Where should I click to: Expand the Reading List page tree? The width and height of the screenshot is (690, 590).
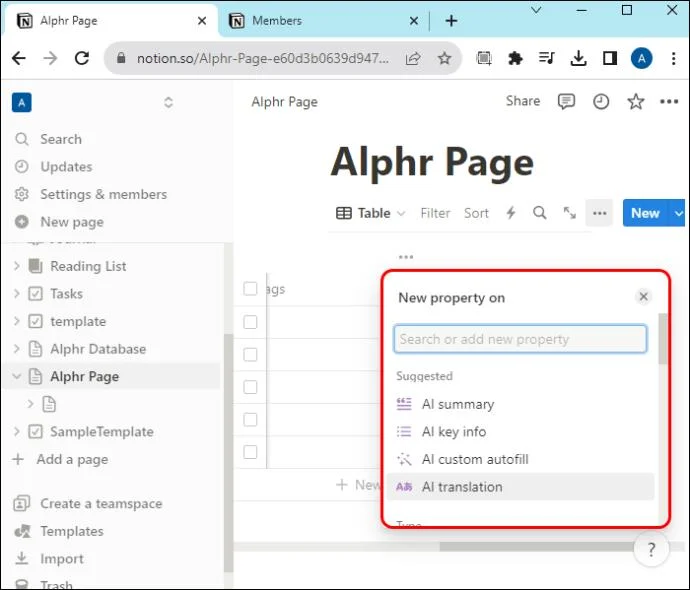(17, 266)
